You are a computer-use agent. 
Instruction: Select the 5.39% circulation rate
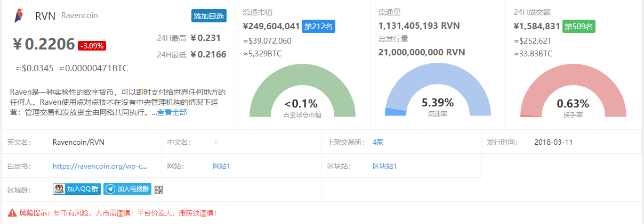coord(438,103)
